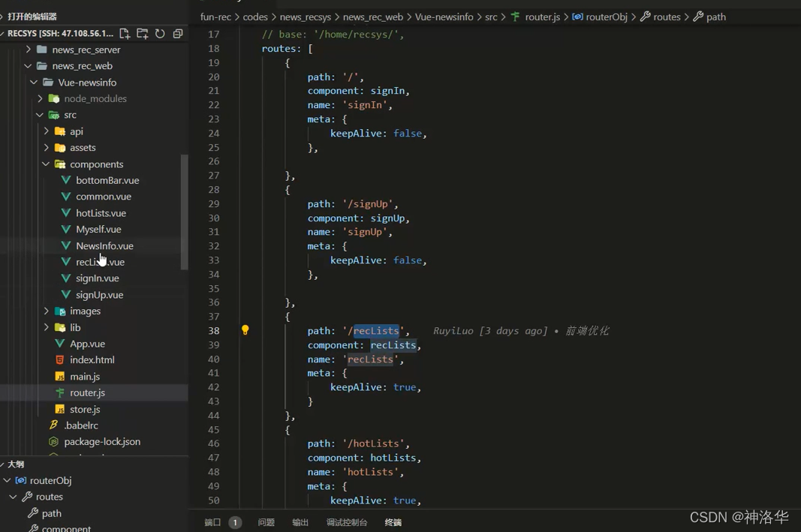This screenshot has height=532, width=801.
Task: Click the routerObj symbol icon in outline
Action: 21,480
